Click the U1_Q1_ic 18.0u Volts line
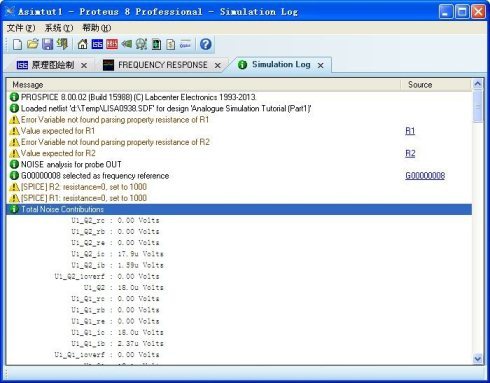The width and height of the screenshot is (490, 383). [117, 332]
